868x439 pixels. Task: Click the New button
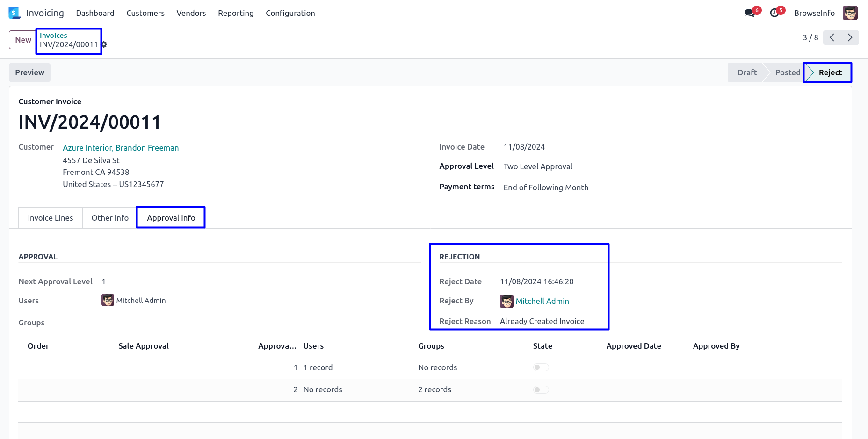coord(23,40)
